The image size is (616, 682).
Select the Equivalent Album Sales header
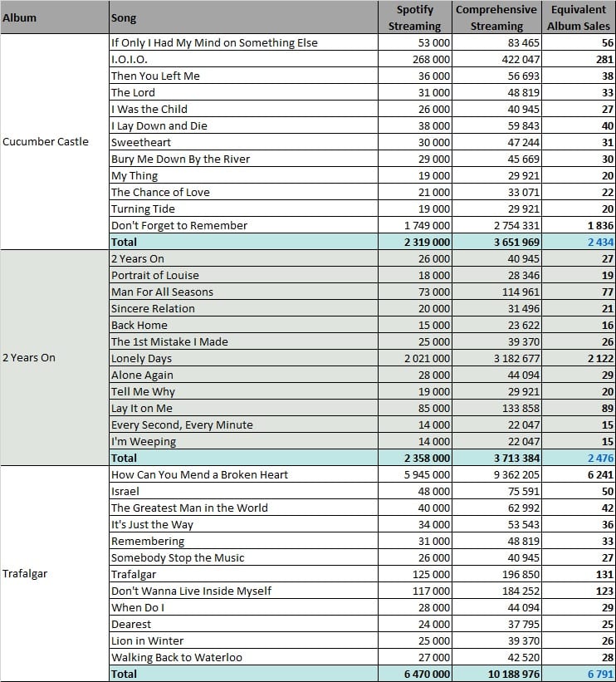coord(578,17)
